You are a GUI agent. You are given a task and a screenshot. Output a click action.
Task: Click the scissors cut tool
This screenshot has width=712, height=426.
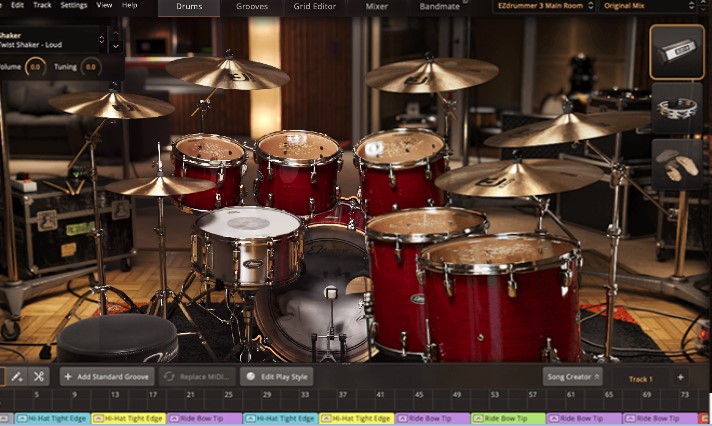coord(38,377)
